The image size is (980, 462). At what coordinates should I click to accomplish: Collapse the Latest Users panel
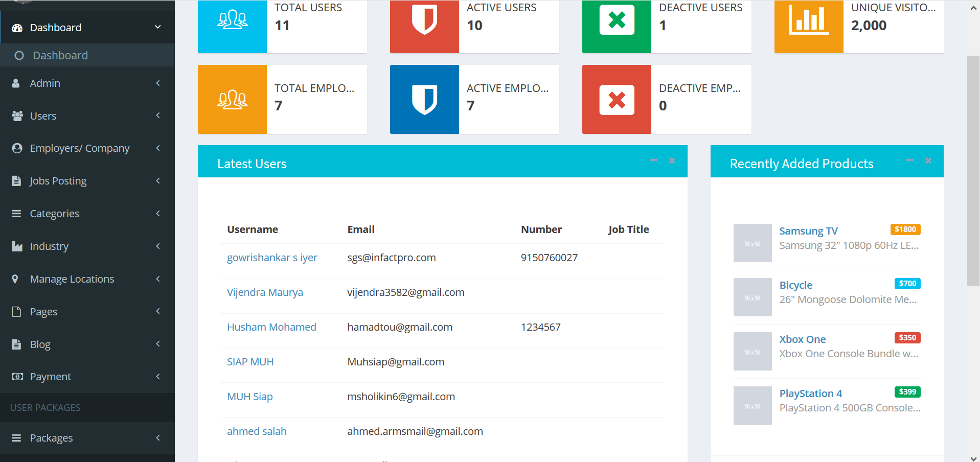coord(653,160)
